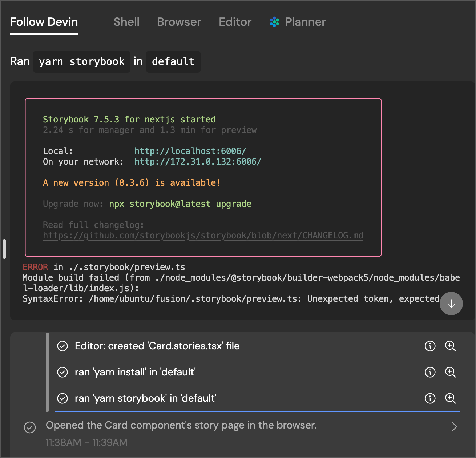This screenshot has height=458, width=476.
Task: Zoom into 'Card.stories.tsx' created step
Action: click(451, 346)
